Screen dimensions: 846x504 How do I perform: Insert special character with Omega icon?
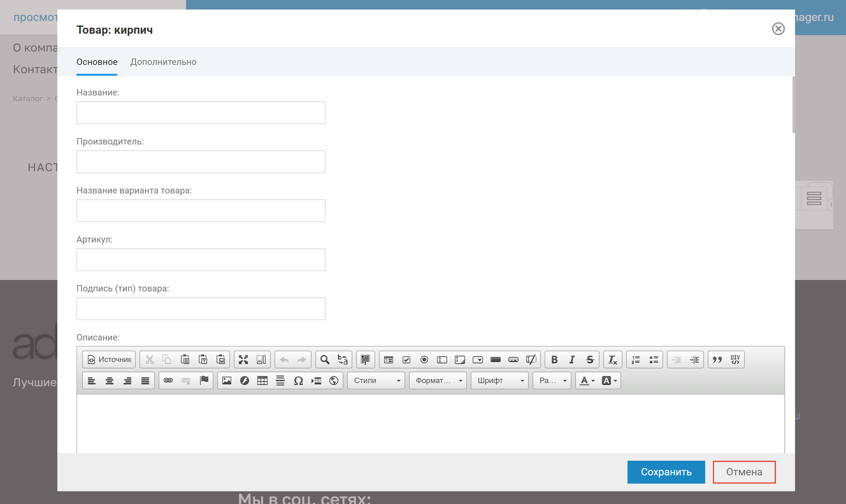click(298, 380)
